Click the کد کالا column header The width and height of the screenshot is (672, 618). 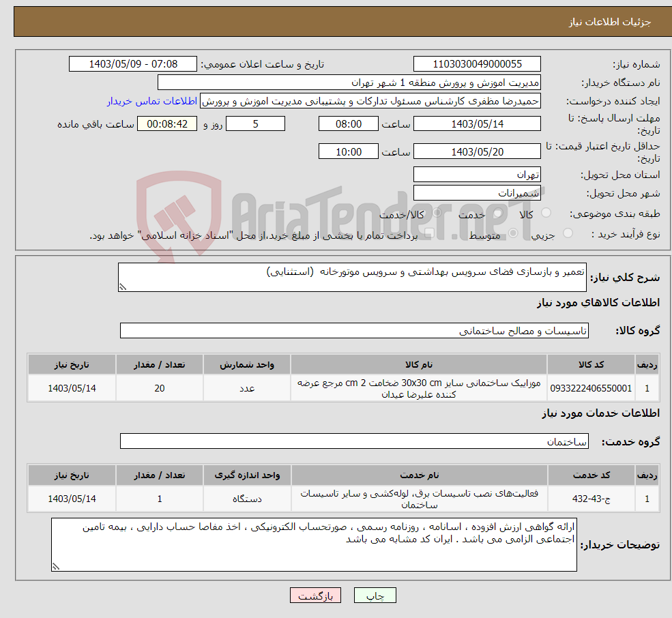591,365
